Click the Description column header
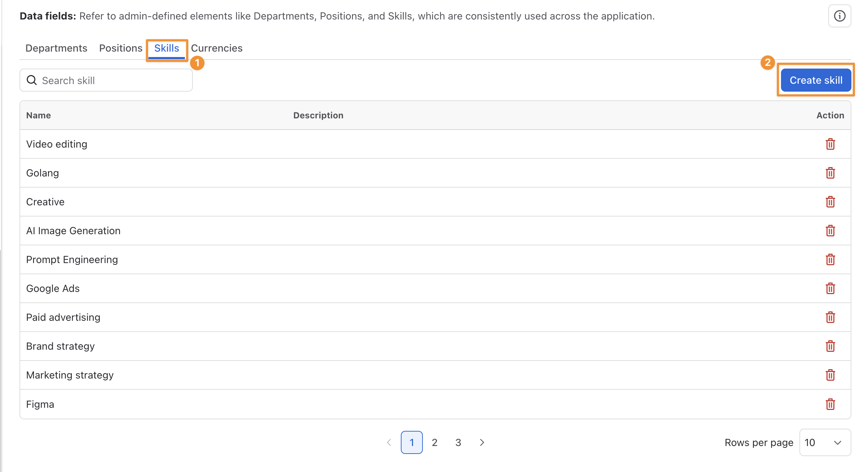 pos(318,115)
